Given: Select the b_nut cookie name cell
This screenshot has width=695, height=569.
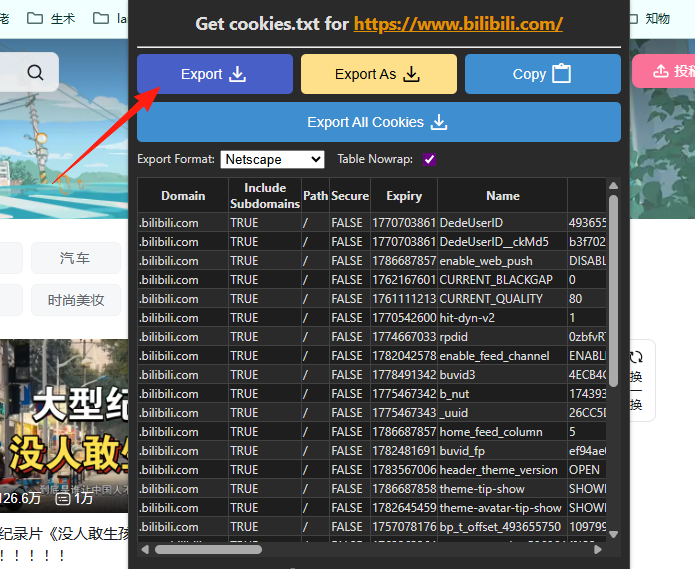Looking at the screenshot, I should coord(503,394).
